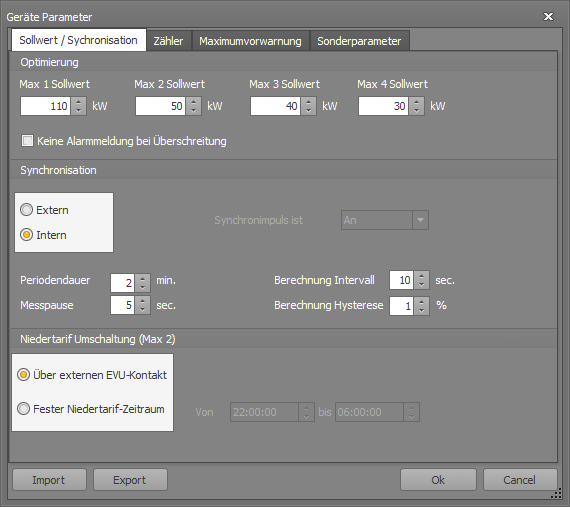The width and height of the screenshot is (570, 507).
Task: Click the bis time field 06:00:00
Action: coord(369,412)
